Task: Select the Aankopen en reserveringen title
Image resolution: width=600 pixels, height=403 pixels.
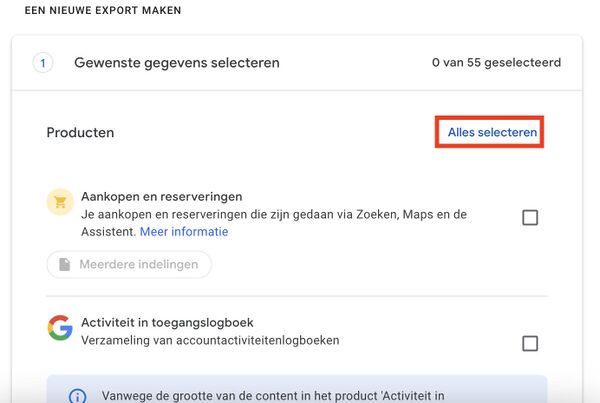Action: pos(161,197)
